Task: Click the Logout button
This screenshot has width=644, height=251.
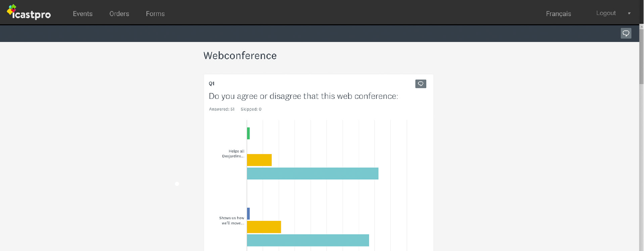Action: coord(606,13)
